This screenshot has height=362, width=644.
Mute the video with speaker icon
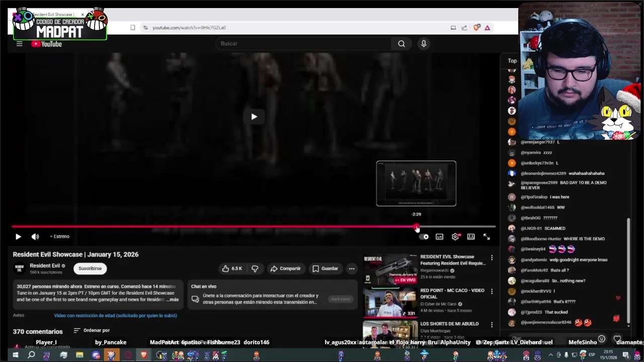pyautogui.click(x=35, y=236)
